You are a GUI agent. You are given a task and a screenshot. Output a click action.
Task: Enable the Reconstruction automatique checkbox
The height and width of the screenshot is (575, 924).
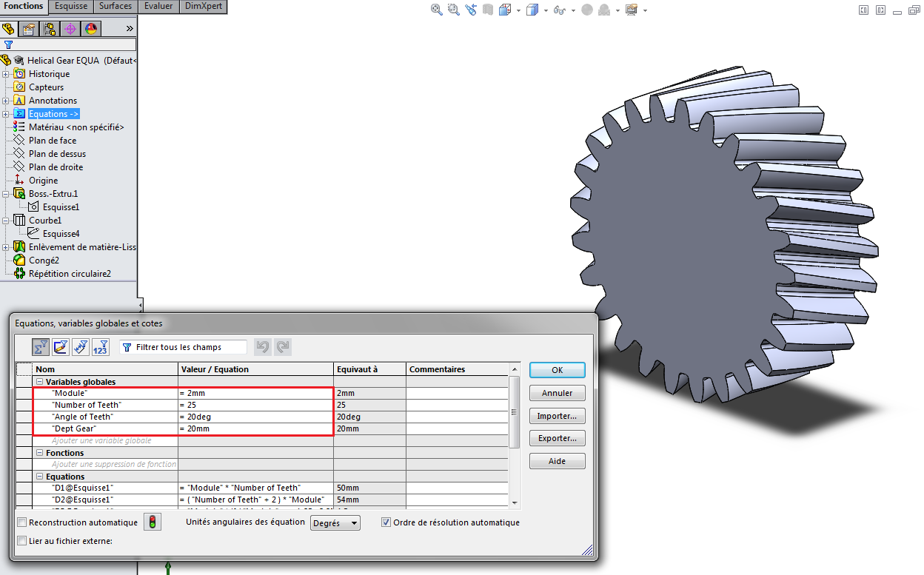click(21, 522)
